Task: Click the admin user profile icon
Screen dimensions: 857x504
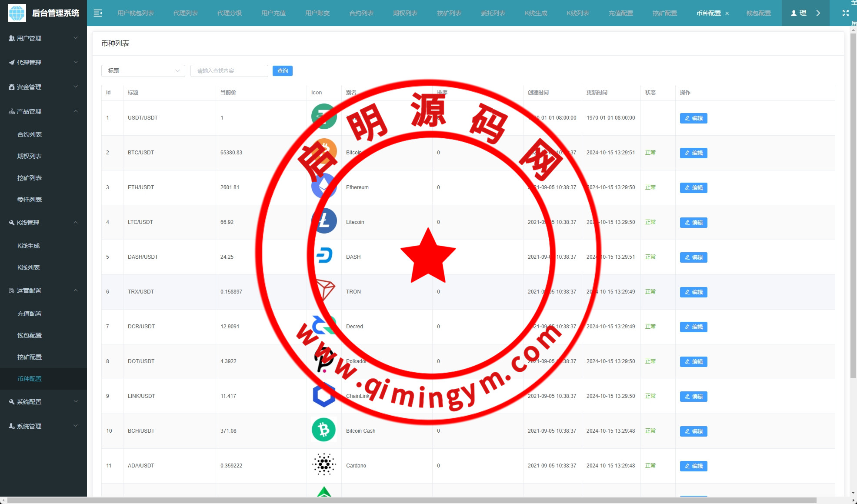Action: (794, 13)
